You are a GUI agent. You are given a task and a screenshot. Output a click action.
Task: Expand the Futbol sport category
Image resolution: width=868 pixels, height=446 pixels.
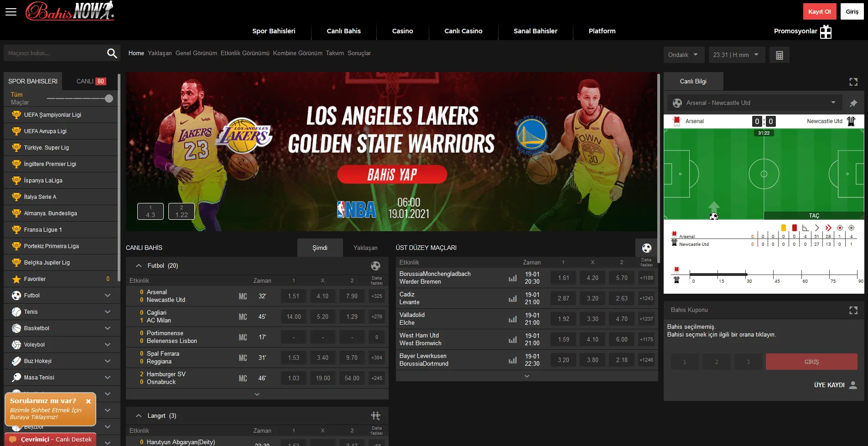[x=108, y=296]
